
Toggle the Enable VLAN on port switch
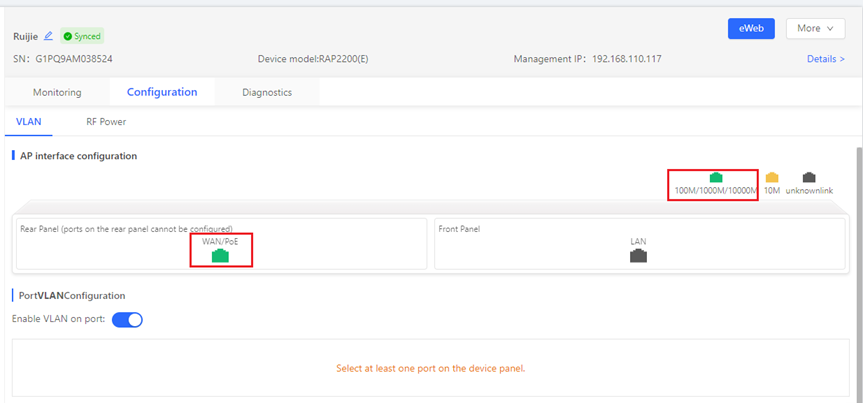[127, 319]
